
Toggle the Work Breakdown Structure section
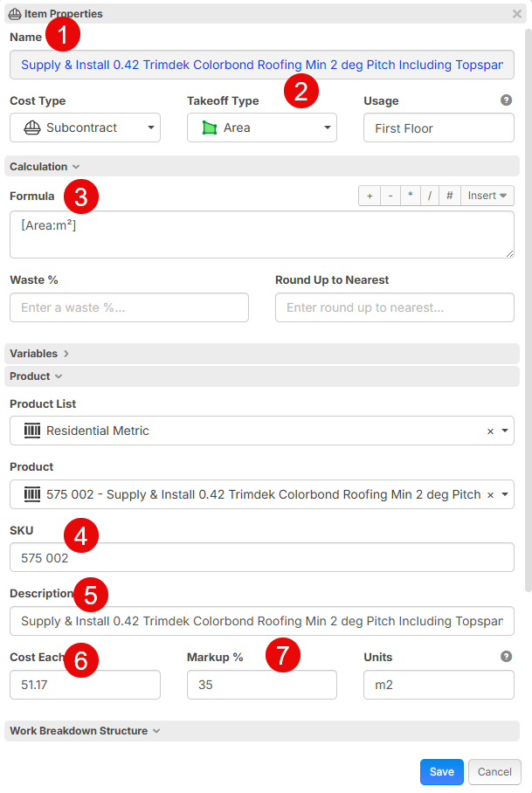pos(84,731)
